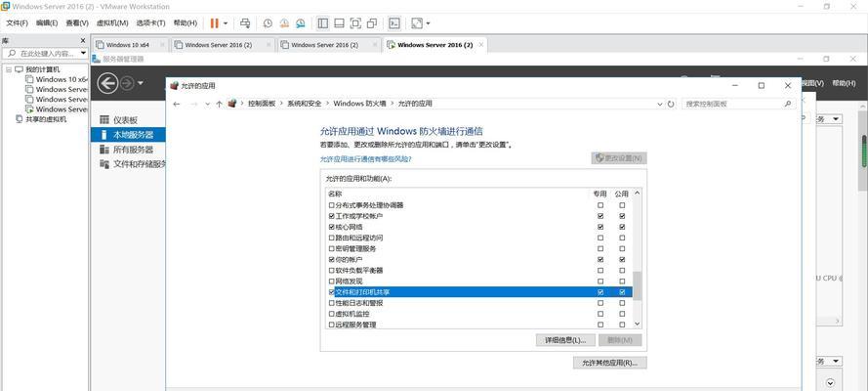Close the library panel with X
Screen dimensions: 868x391
coord(83,40)
